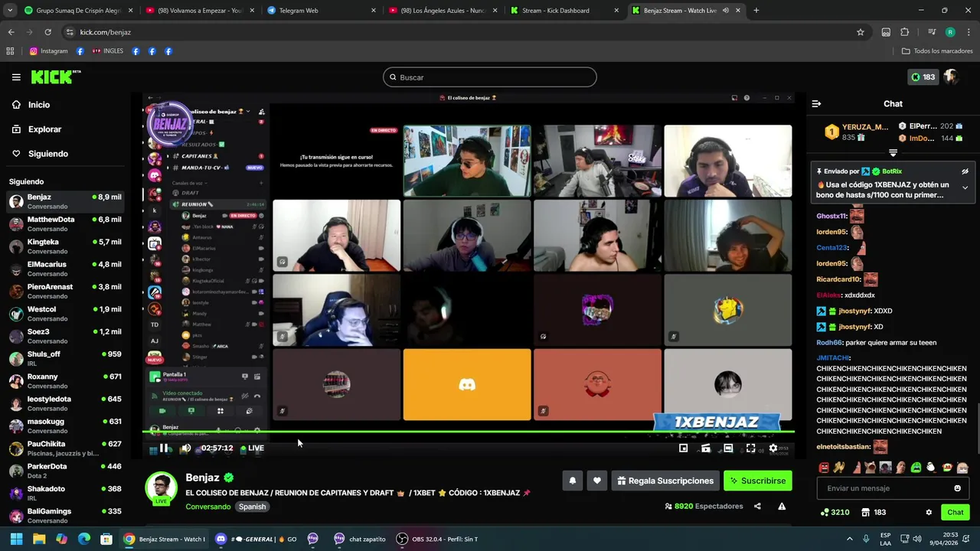Open video player settings gear
The width and height of the screenshot is (980, 551).
[773, 448]
